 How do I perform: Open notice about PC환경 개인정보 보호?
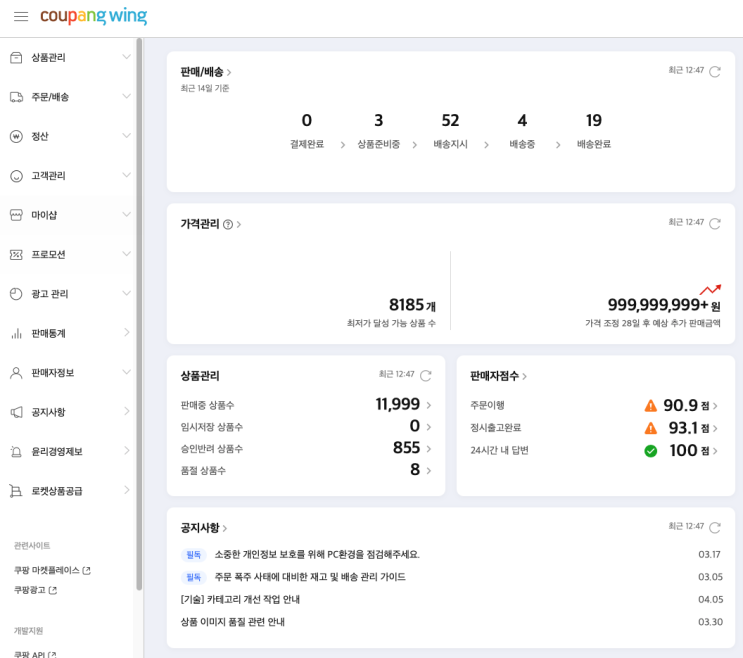[317, 554]
